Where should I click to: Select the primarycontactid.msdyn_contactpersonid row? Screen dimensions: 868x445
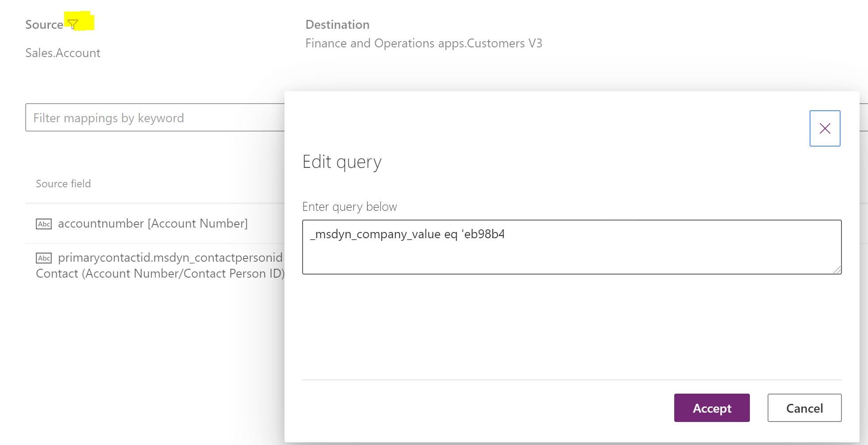pyautogui.click(x=155, y=265)
